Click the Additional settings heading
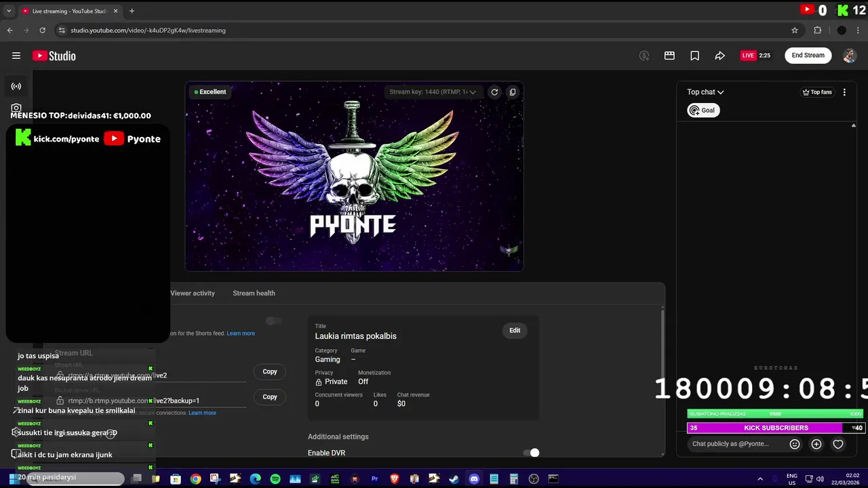Image resolution: width=868 pixels, height=488 pixels. pyautogui.click(x=338, y=436)
